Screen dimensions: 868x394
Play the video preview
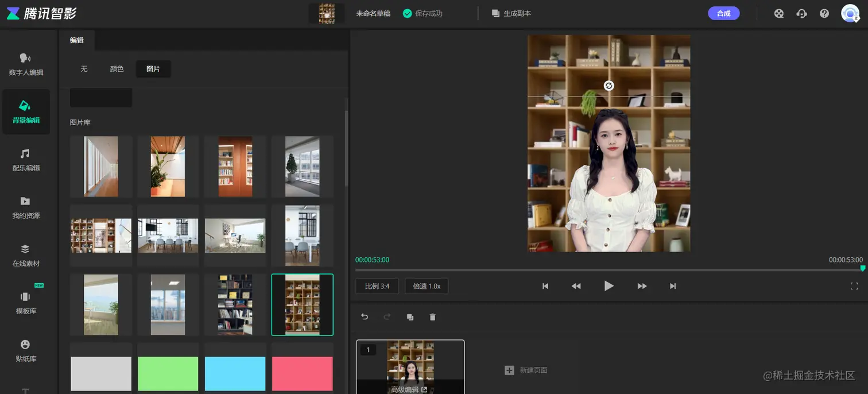pos(609,286)
